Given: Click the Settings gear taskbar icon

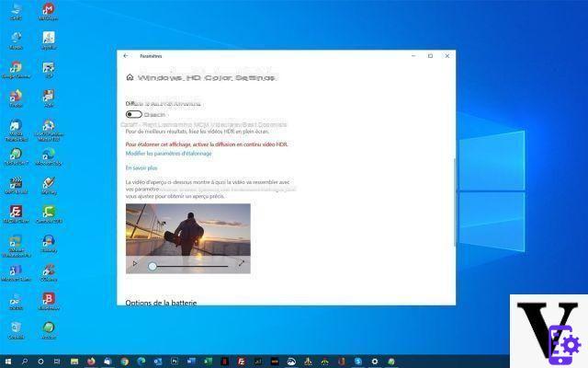Looking at the screenshot, I should pos(375,362).
